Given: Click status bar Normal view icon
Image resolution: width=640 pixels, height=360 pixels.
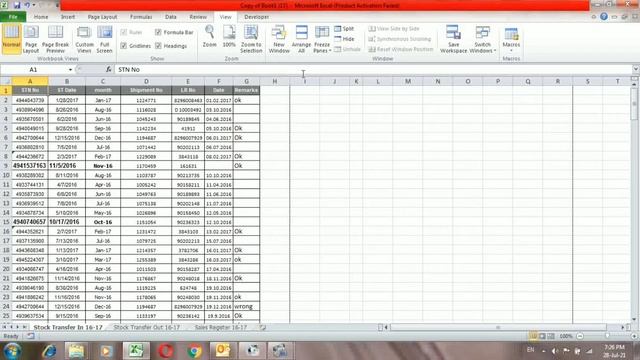Looking at the screenshot, I should 533,336.
